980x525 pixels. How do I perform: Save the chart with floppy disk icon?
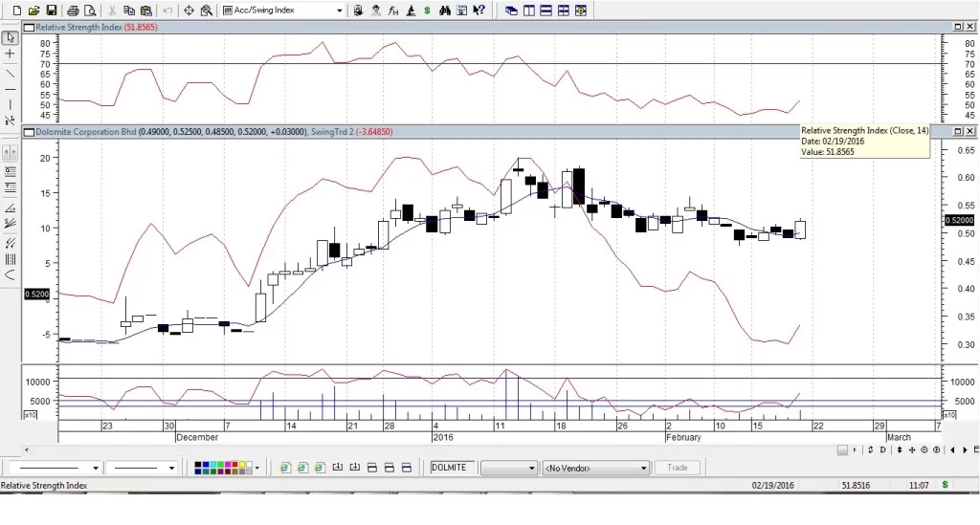pyautogui.click(x=52, y=11)
